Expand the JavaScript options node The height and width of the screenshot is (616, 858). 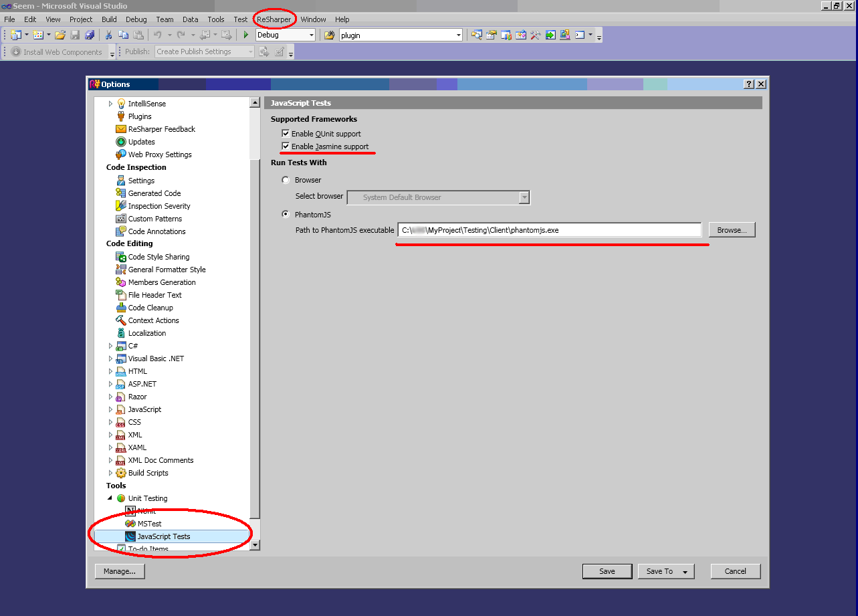(x=111, y=409)
